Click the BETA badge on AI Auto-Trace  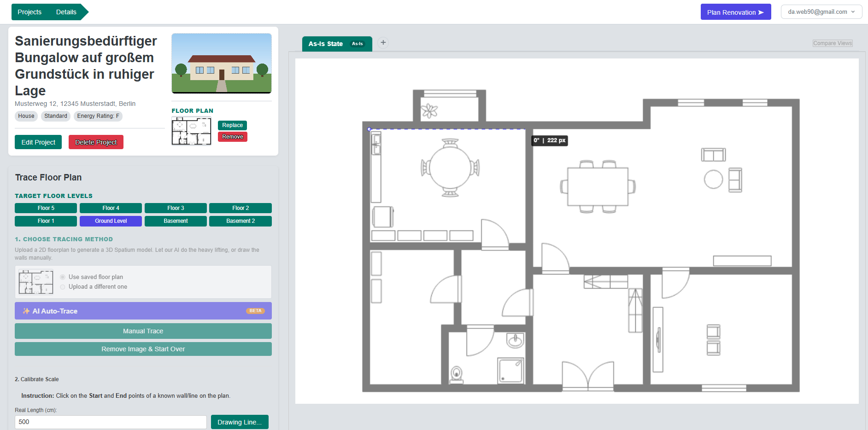pos(255,311)
